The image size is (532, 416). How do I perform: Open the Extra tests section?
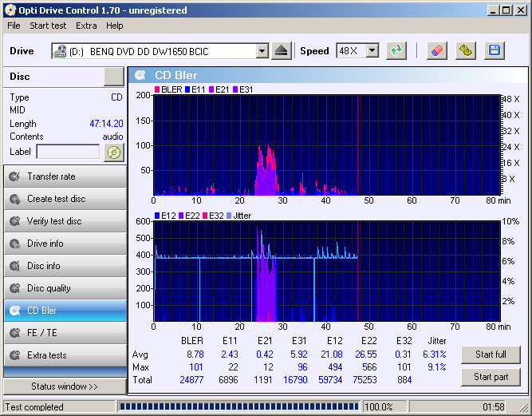[x=65, y=355]
